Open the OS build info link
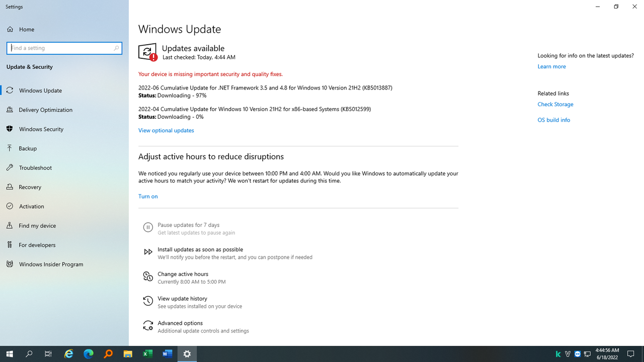The image size is (644, 362). (x=554, y=120)
